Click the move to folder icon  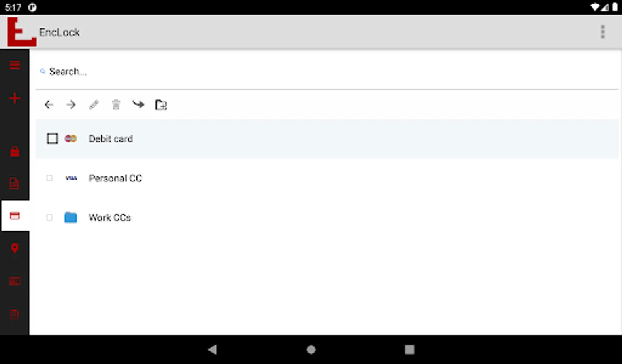tap(161, 105)
